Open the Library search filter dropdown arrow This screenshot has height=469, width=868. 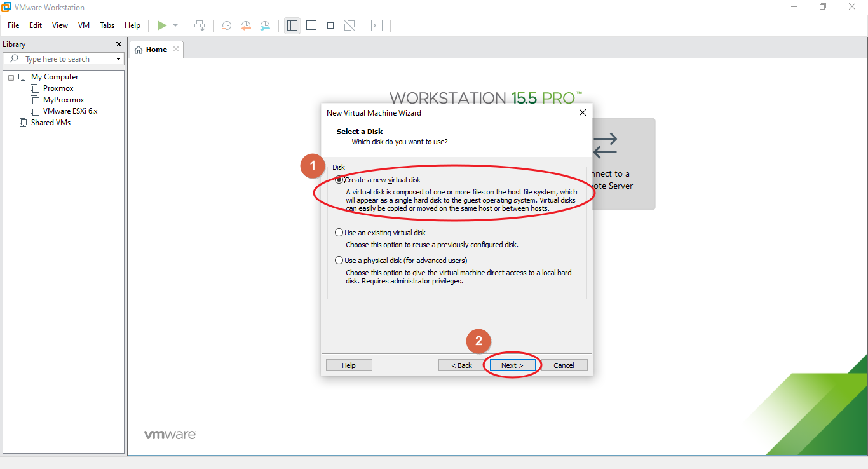click(118, 59)
